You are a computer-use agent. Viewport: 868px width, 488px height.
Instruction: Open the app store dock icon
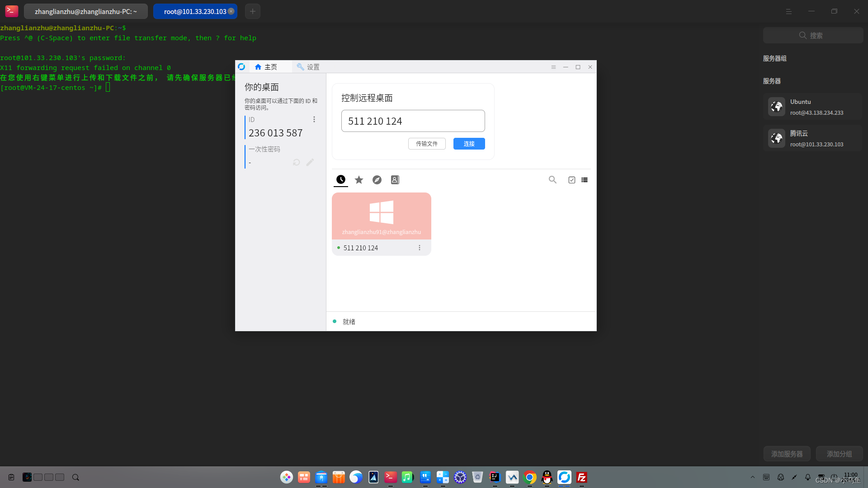[339, 477]
